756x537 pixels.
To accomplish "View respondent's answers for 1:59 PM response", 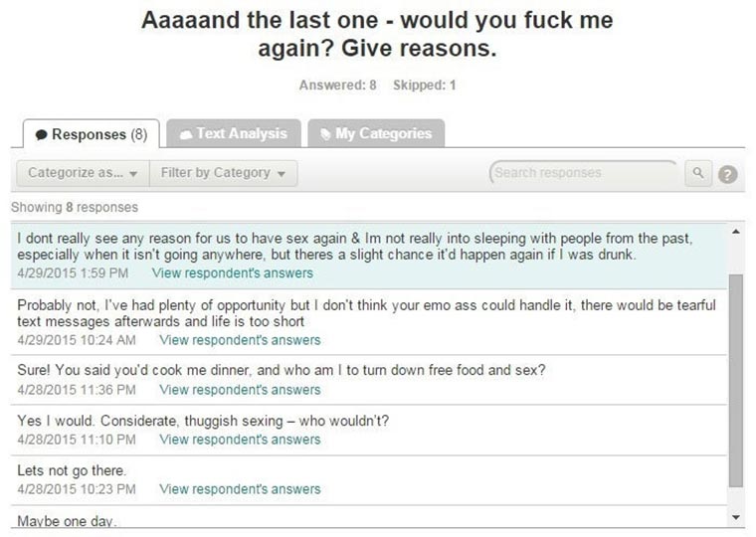I will (x=232, y=272).
